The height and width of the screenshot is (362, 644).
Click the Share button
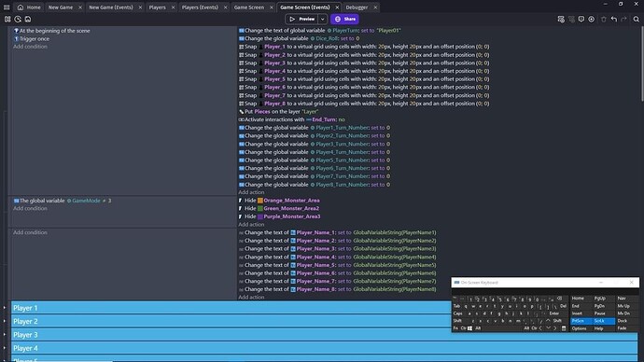coord(344,19)
